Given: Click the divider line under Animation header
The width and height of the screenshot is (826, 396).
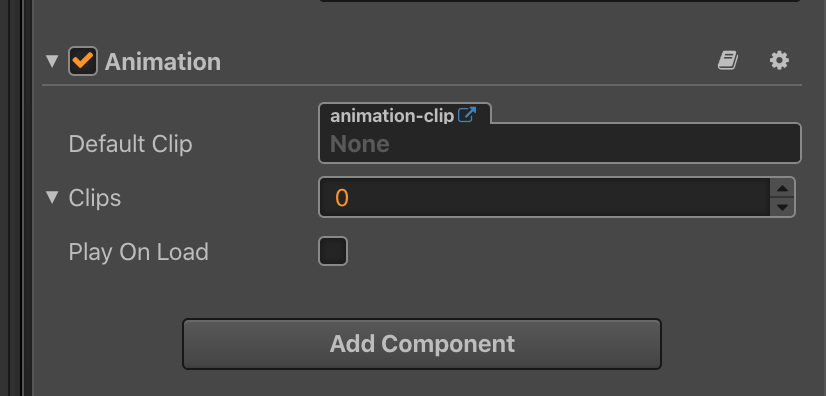Looking at the screenshot, I should [x=421, y=85].
